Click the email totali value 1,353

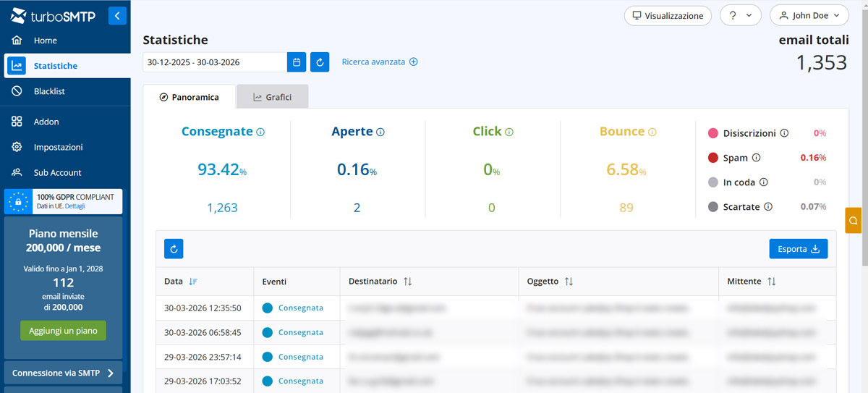point(822,62)
